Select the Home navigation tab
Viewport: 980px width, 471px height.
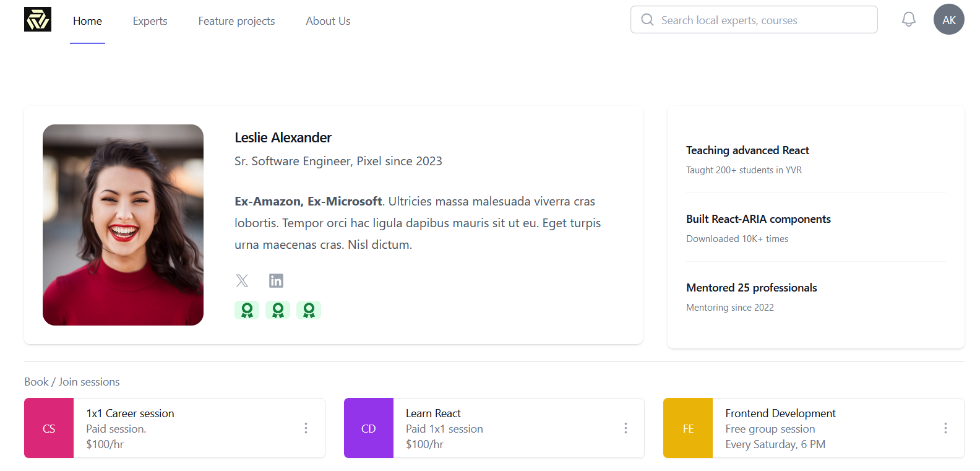point(87,21)
